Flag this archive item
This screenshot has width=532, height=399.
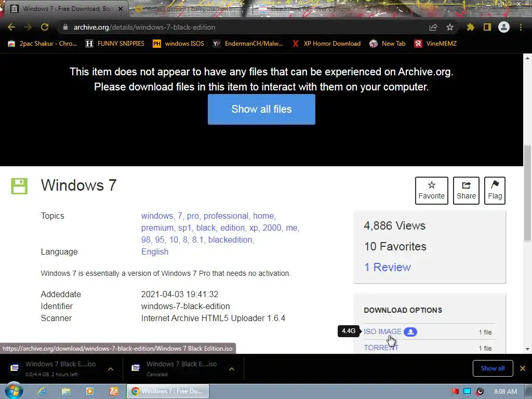pos(495,190)
